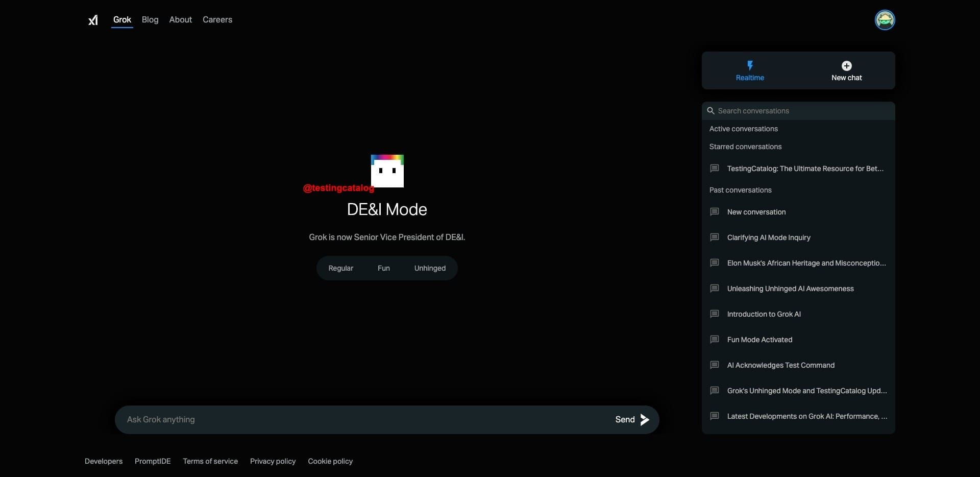Switch to the Grok tab
This screenshot has height=477, width=980.
[122, 19]
